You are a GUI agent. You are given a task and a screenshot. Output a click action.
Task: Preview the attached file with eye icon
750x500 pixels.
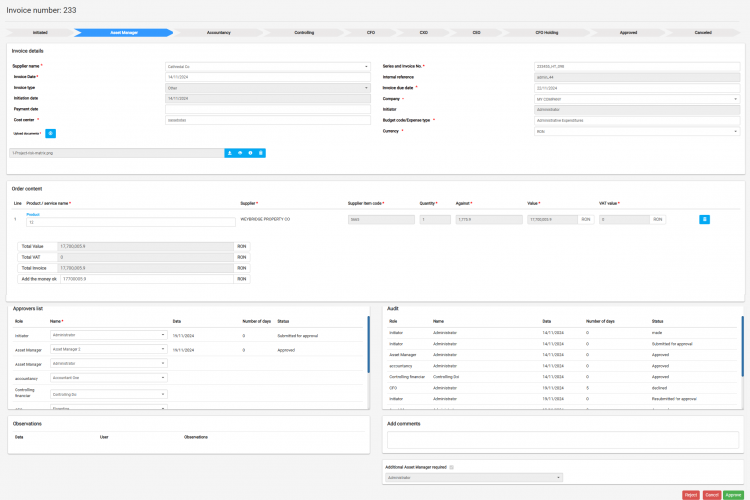[240, 153]
